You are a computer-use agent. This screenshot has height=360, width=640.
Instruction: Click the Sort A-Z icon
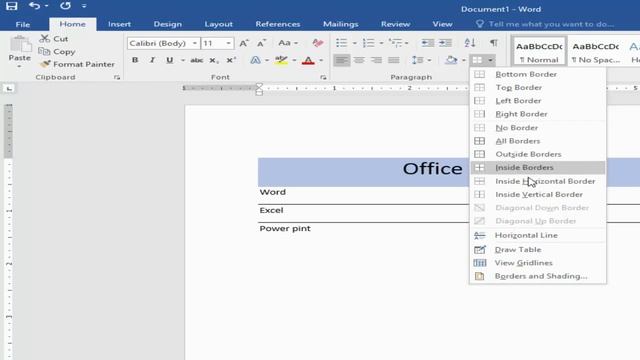coord(470,43)
